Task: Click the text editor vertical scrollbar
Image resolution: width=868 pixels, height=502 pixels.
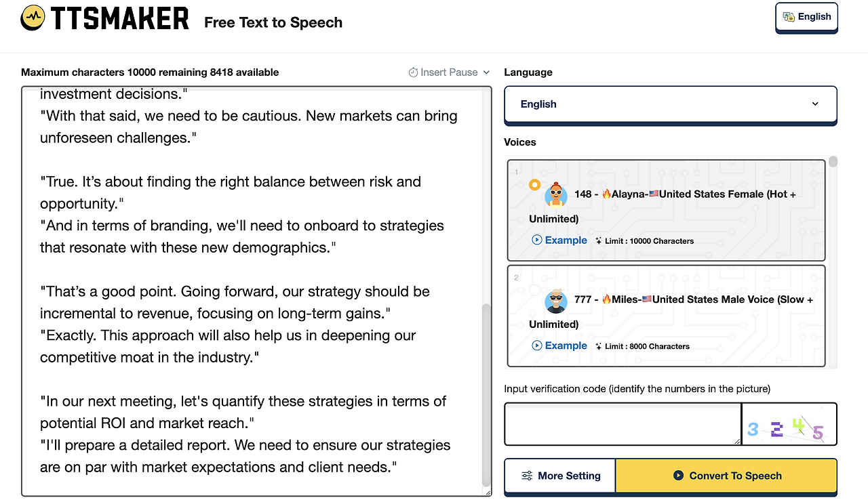Action: 486,393
